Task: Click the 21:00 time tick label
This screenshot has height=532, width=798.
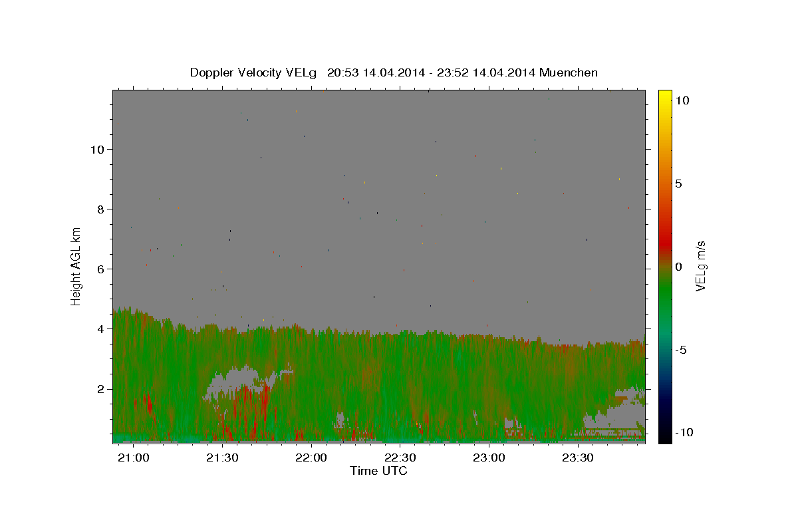Action: [x=134, y=458]
